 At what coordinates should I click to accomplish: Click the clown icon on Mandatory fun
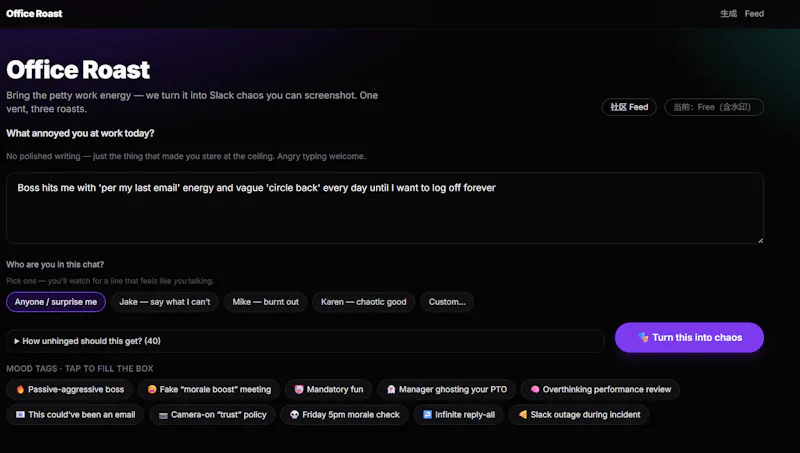point(299,389)
